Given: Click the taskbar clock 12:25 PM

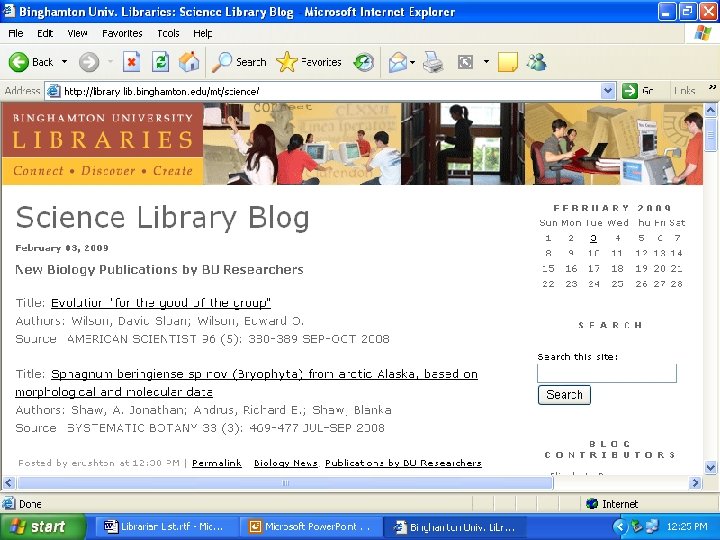Looking at the screenshot, I should coord(687,527).
